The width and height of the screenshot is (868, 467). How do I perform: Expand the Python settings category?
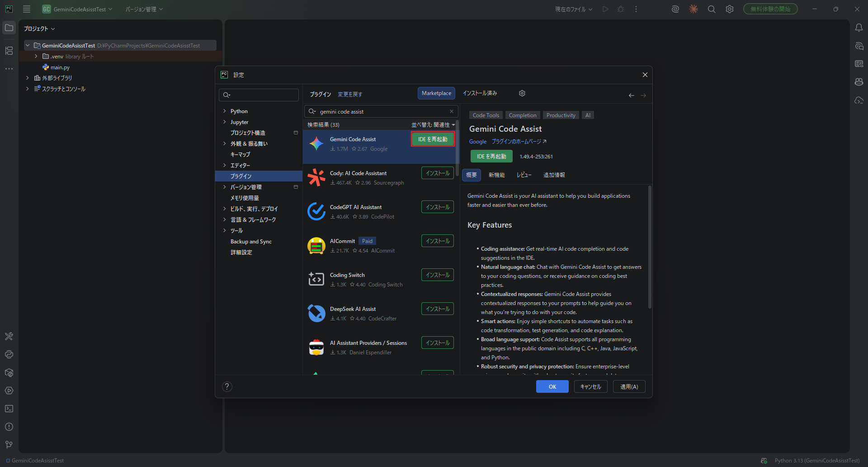pos(225,111)
